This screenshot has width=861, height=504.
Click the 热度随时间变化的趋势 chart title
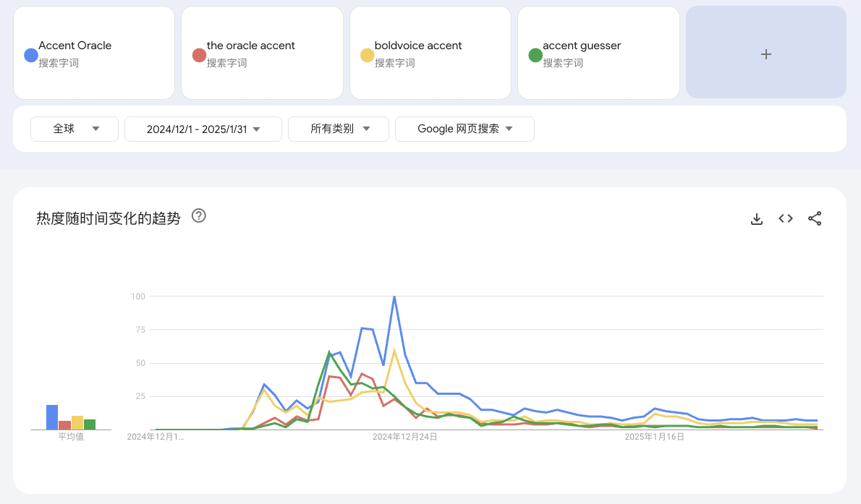coord(109,218)
